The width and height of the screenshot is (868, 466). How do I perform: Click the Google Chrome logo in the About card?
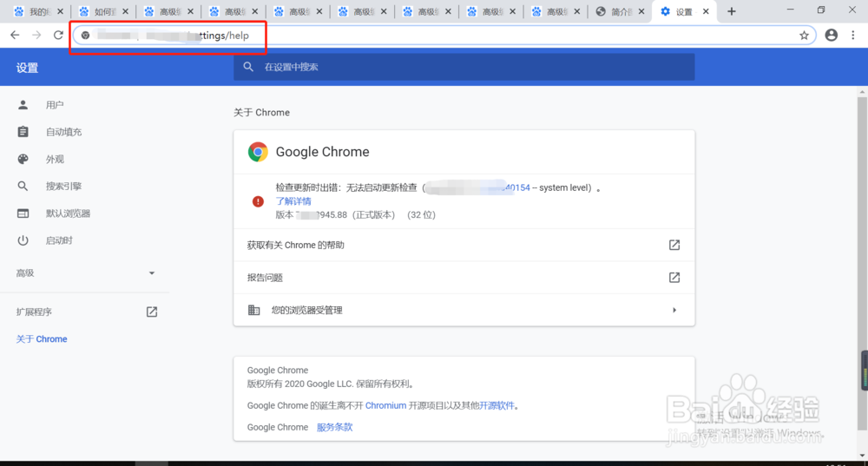(258, 152)
